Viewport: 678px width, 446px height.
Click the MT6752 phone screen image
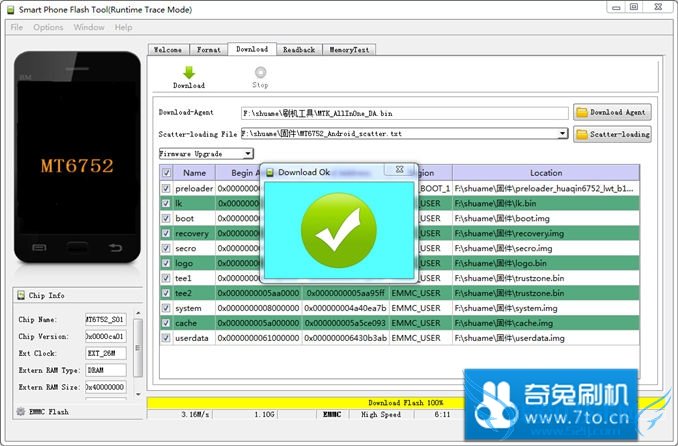[x=77, y=157]
